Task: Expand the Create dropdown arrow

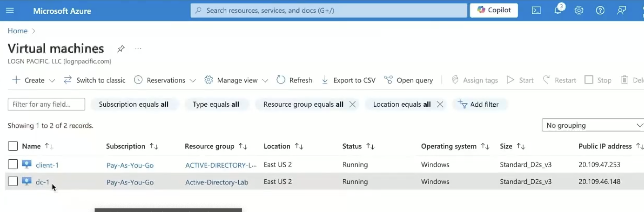Action: [x=52, y=81]
